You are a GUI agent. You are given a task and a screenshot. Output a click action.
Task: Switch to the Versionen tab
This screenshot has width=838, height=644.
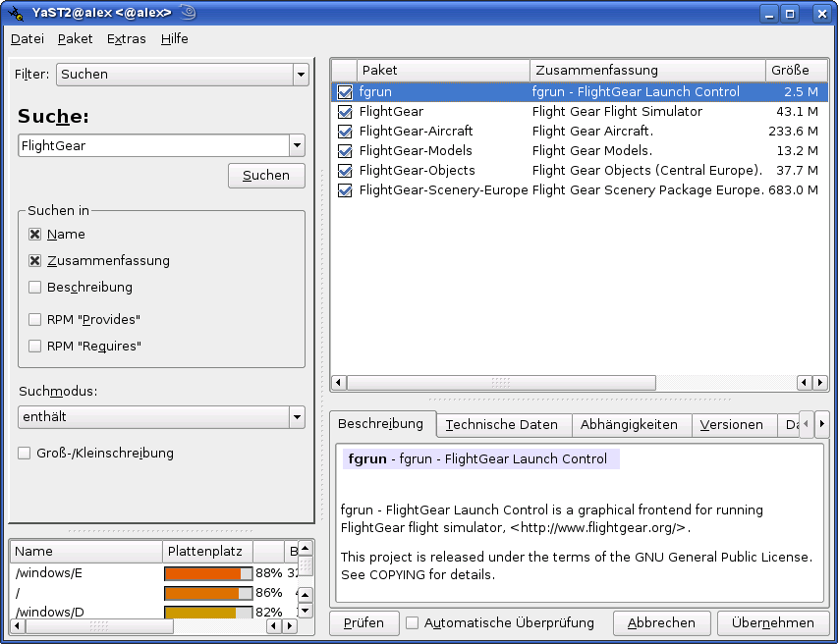pos(732,425)
